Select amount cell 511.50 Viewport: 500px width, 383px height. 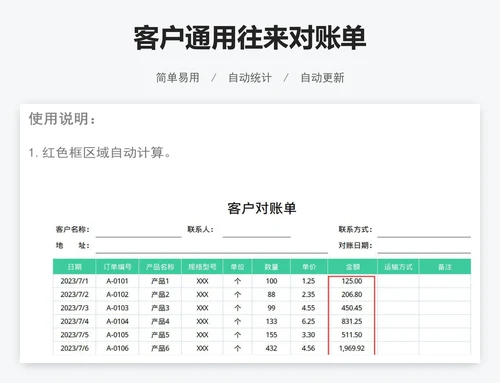(352, 335)
